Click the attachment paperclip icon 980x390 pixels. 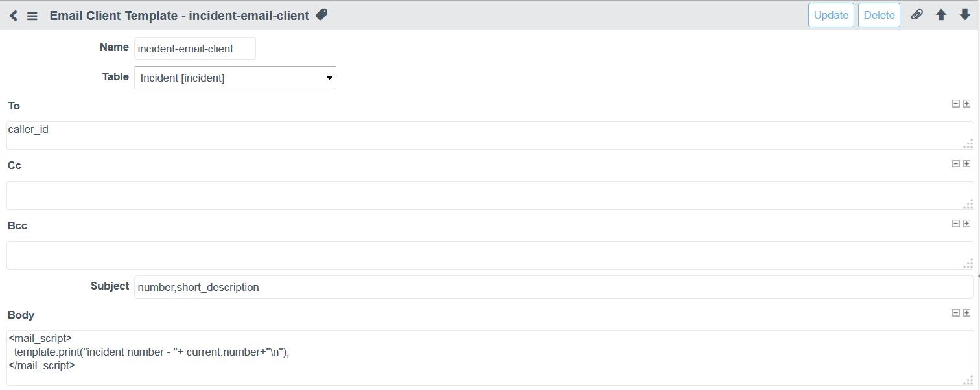pos(916,14)
